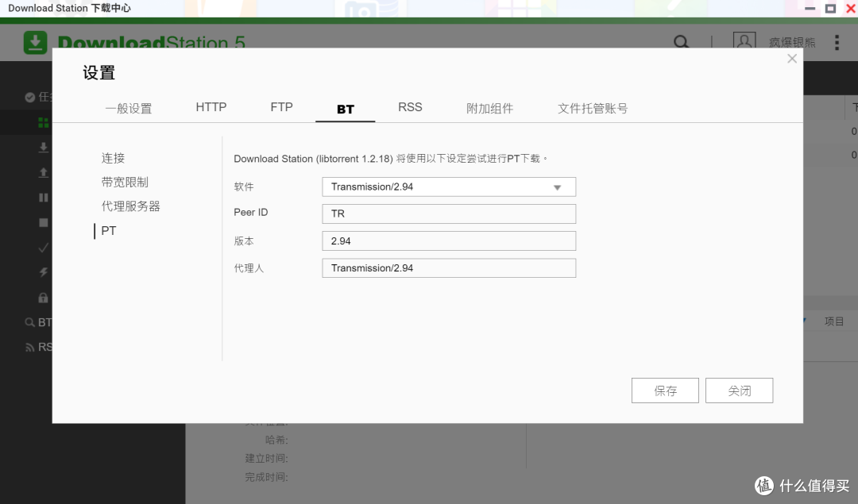Click the Peer ID field containing TR
The width and height of the screenshot is (858, 504).
(449, 214)
